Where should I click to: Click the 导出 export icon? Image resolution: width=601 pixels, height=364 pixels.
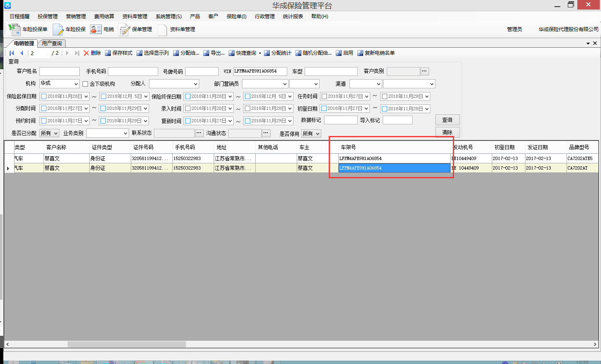(x=206, y=53)
